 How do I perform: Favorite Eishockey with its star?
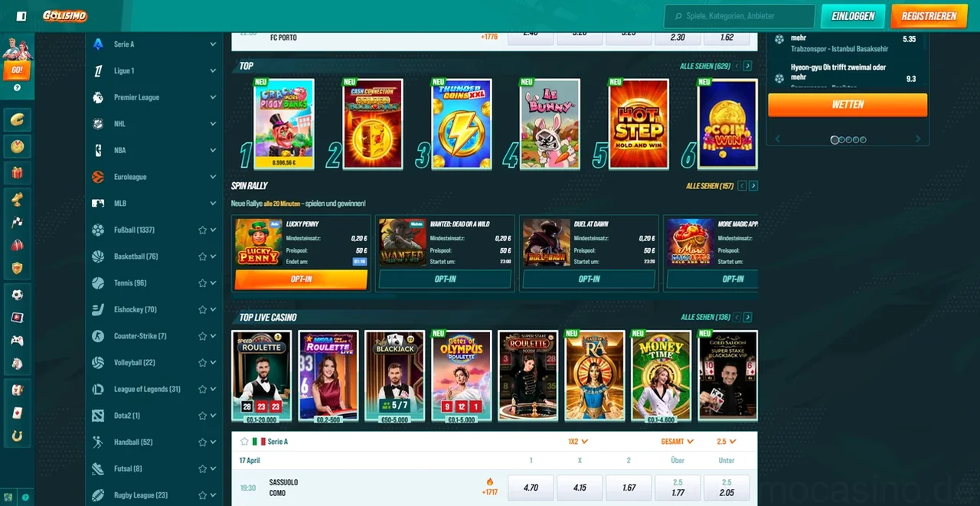click(203, 310)
